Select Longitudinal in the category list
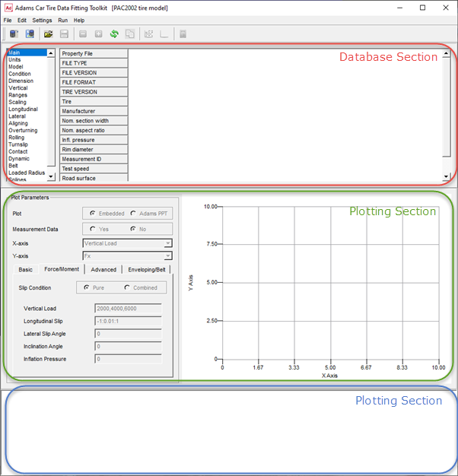 coord(23,109)
